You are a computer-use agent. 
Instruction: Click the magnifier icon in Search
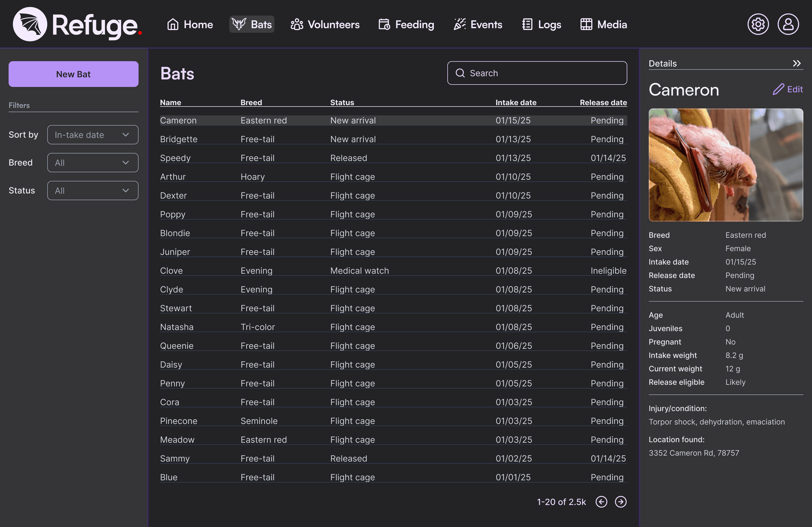click(x=460, y=73)
